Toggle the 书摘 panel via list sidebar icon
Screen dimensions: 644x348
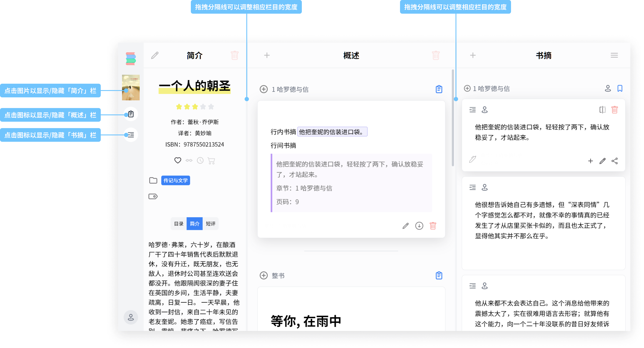(x=131, y=135)
